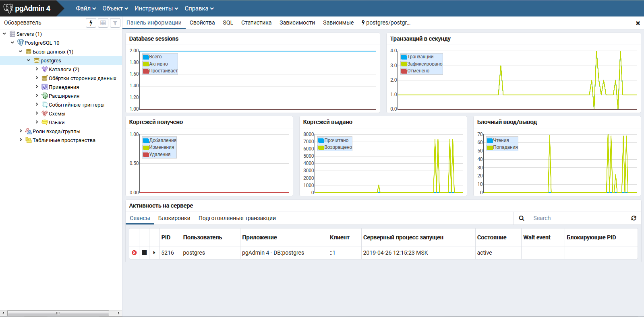Click the Каталоги node icon
This screenshot has height=317, width=644.
point(45,69)
